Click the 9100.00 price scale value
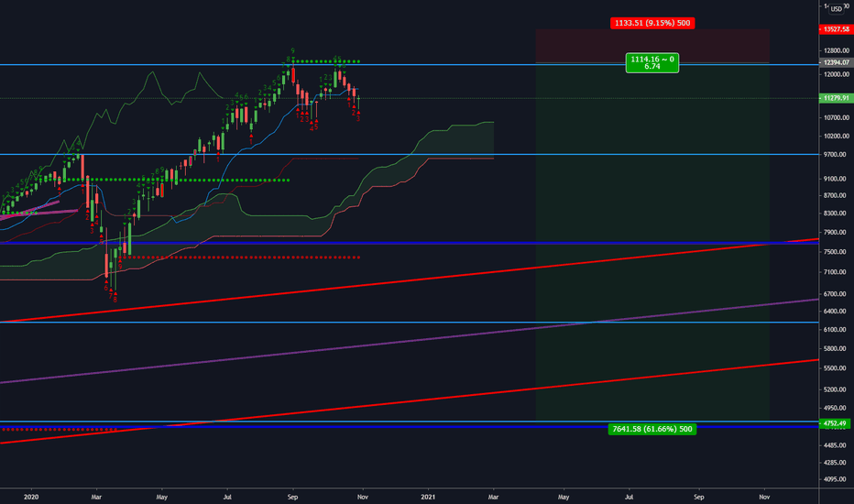 (836, 178)
